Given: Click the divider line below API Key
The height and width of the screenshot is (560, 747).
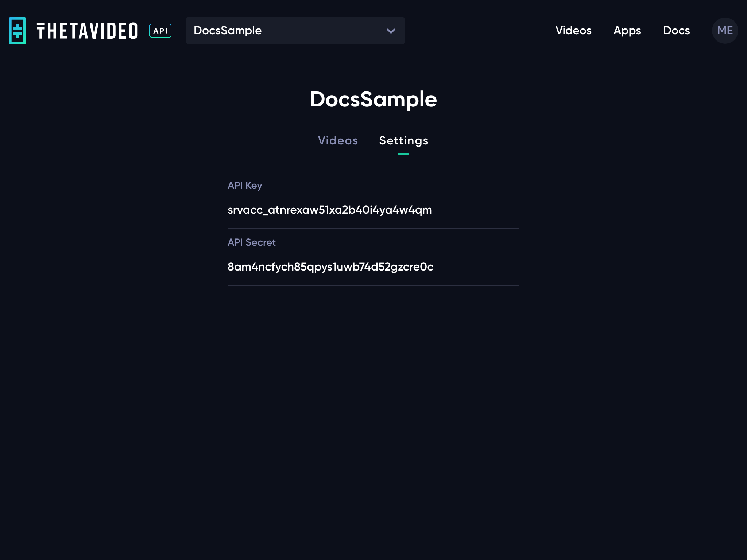Looking at the screenshot, I should (373, 229).
